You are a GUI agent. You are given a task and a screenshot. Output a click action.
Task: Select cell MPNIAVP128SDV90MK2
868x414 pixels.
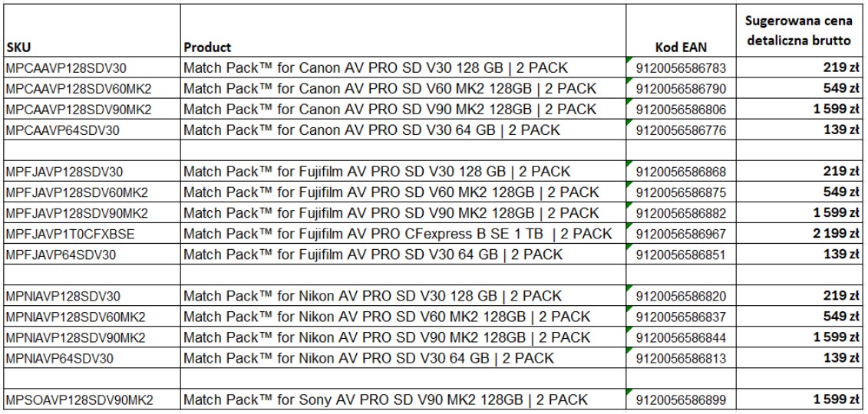pos(92,337)
